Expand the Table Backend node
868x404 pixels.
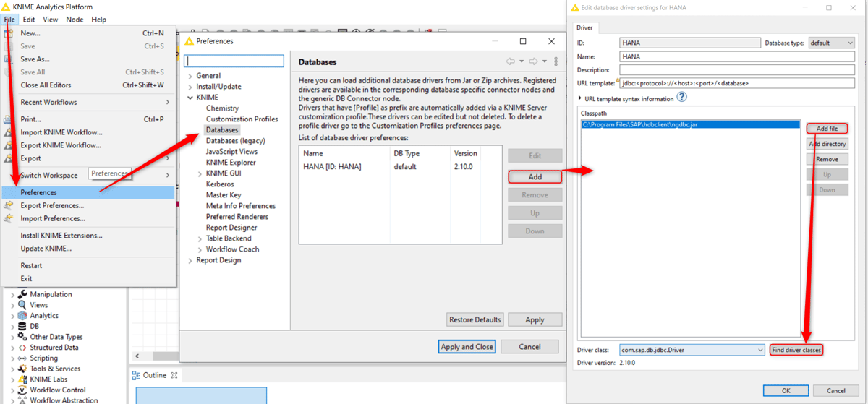point(200,238)
